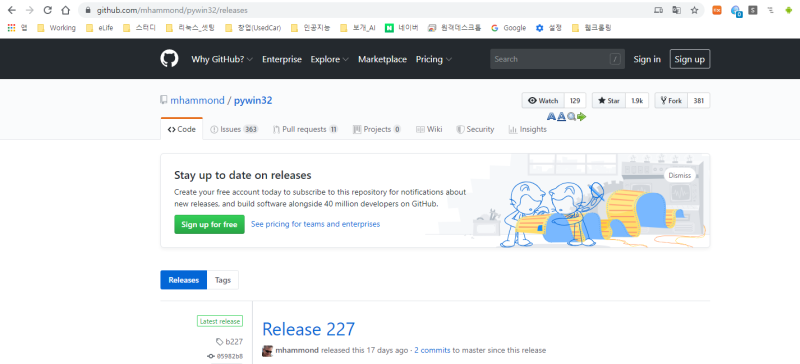Click the Star button
800x364 pixels.
(609, 101)
